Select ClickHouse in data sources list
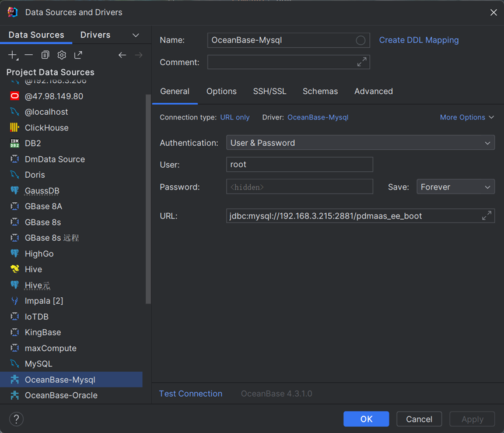 tap(47, 128)
